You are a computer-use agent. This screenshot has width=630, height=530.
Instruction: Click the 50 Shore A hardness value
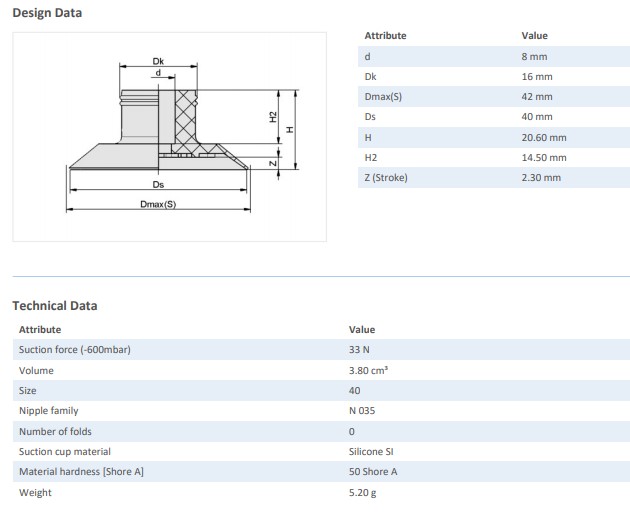coord(373,471)
